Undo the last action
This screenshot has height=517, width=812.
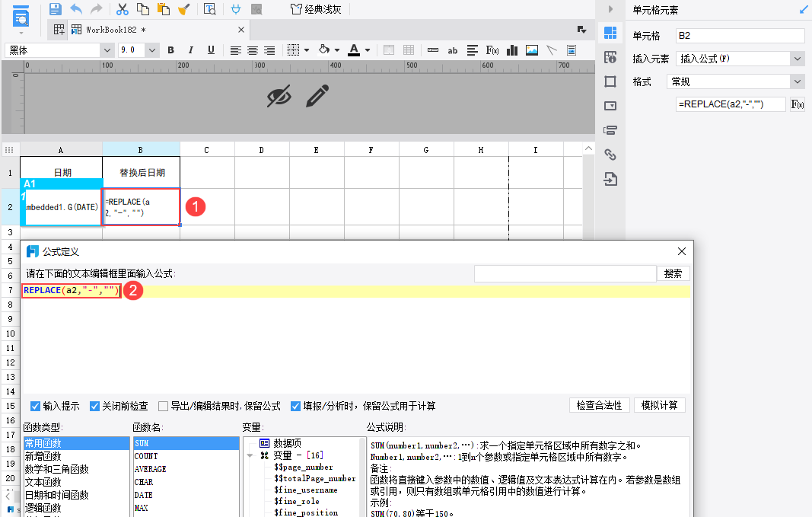tap(76, 9)
